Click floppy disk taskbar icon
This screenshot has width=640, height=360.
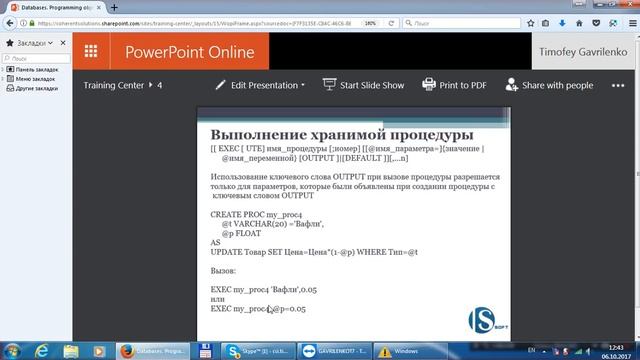click(x=205, y=351)
